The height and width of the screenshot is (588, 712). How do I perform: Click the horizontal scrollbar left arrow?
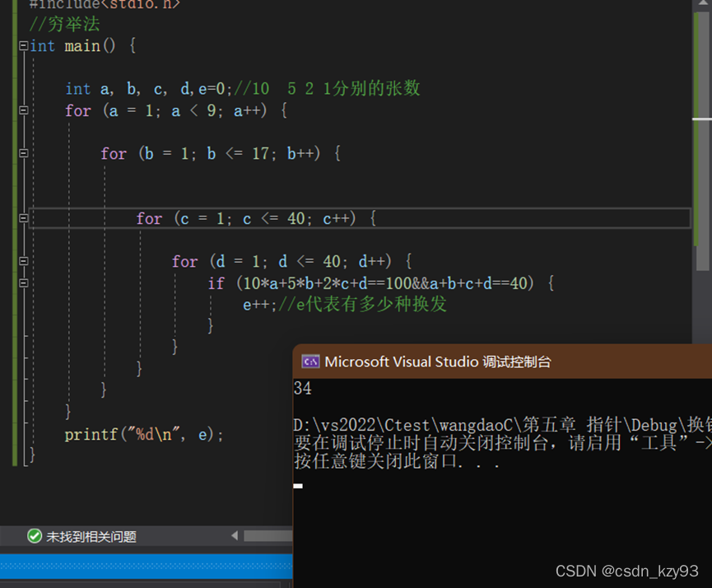click(235, 536)
